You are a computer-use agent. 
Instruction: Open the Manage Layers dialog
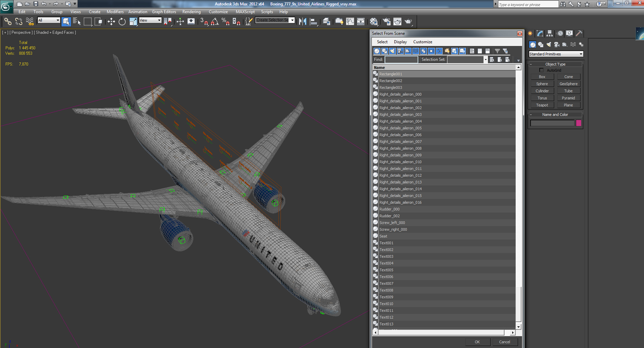[x=326, y=21]
